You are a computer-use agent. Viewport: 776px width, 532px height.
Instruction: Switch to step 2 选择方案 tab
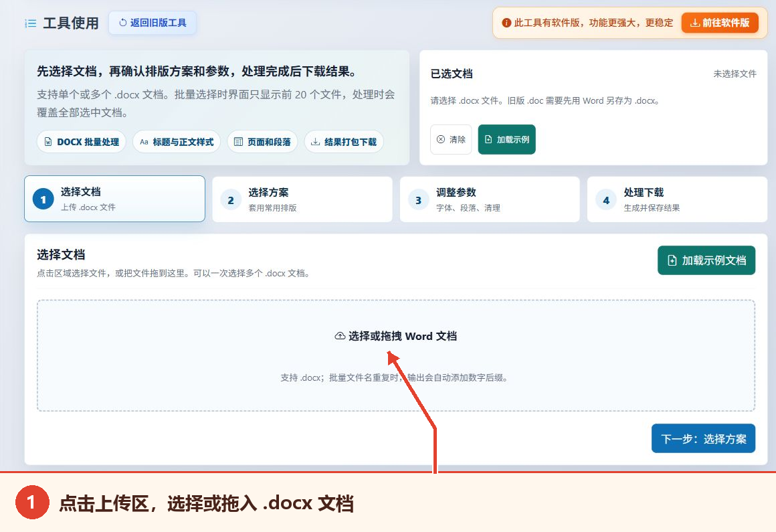tap(302, 199)
